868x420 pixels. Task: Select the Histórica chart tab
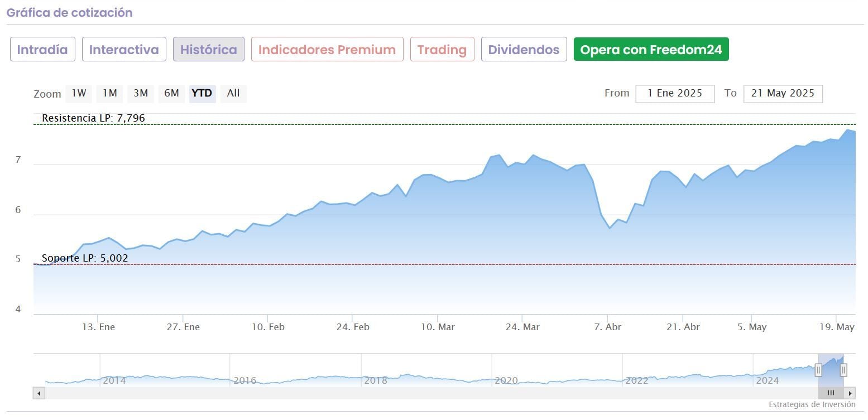pos(209,50)
